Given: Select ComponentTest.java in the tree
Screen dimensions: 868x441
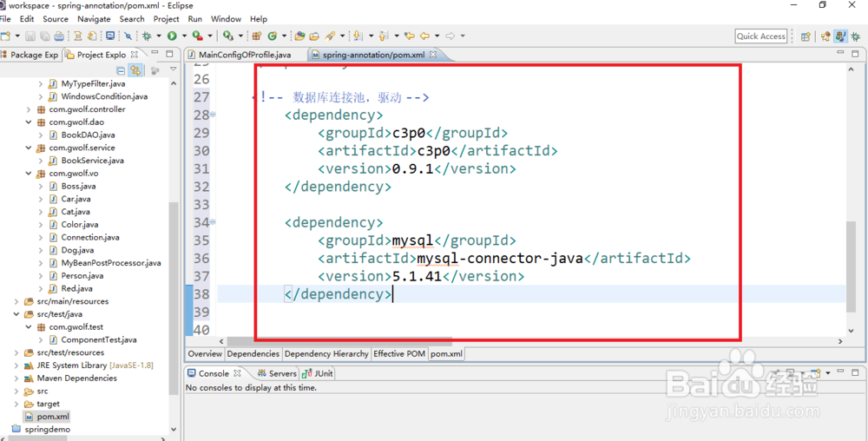Looking at the screenshot, I should pyautogui.click(x=99, y=339).
